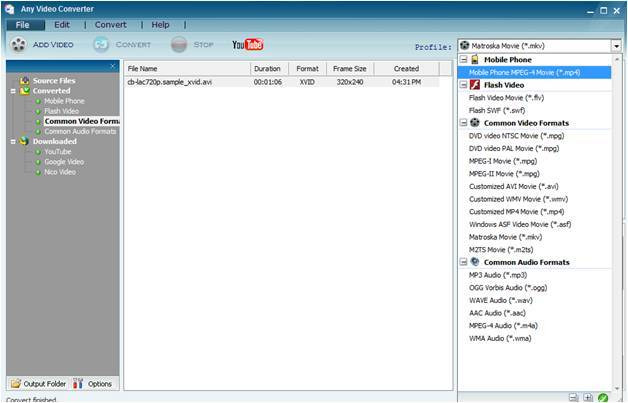This screenshot has height=403, width=628.
Task: Click the Converted folder icon
Action: tap(25, 91)
